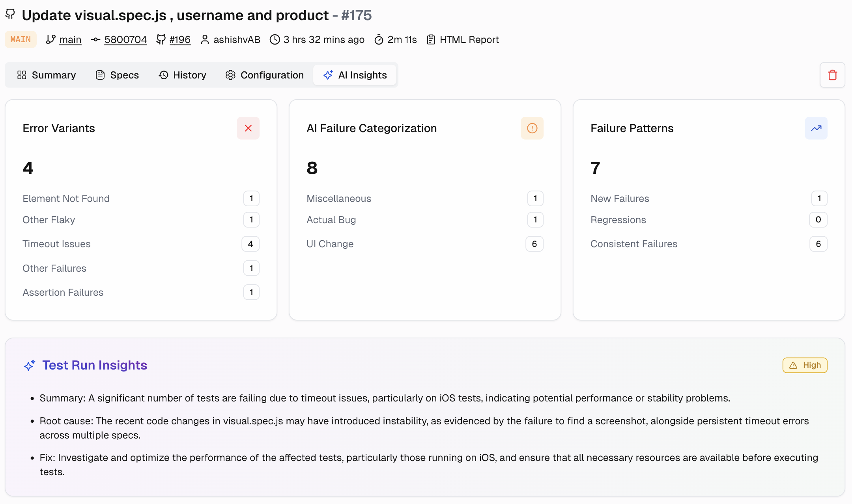Click the red X icon in Error Variants
Screen dimensions: 852x504
248,128
